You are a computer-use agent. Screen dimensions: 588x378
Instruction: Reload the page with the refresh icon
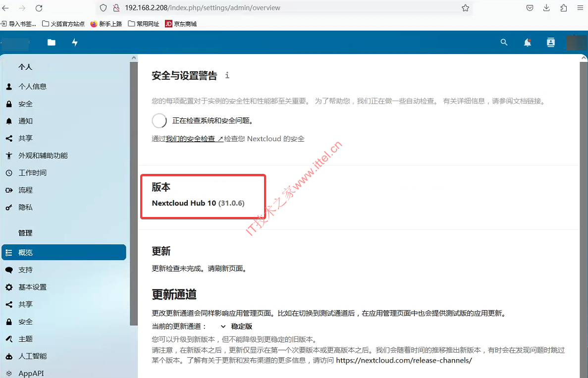point(39,8)
